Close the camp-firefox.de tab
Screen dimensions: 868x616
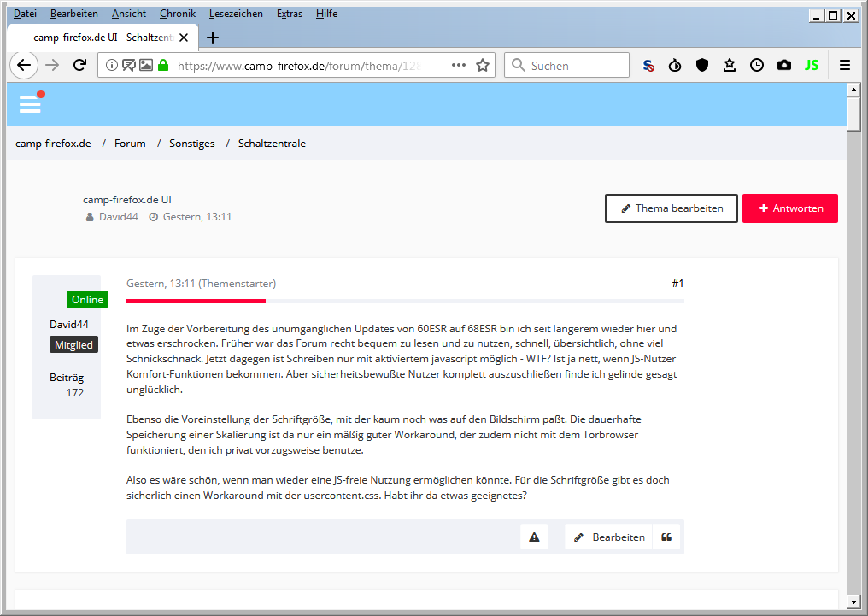tap(184, 38)
